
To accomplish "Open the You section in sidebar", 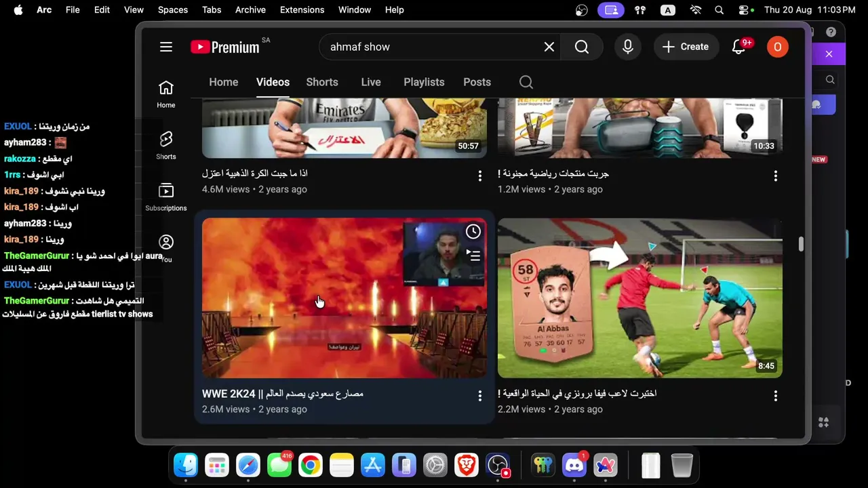I will (x=166, y=248).
